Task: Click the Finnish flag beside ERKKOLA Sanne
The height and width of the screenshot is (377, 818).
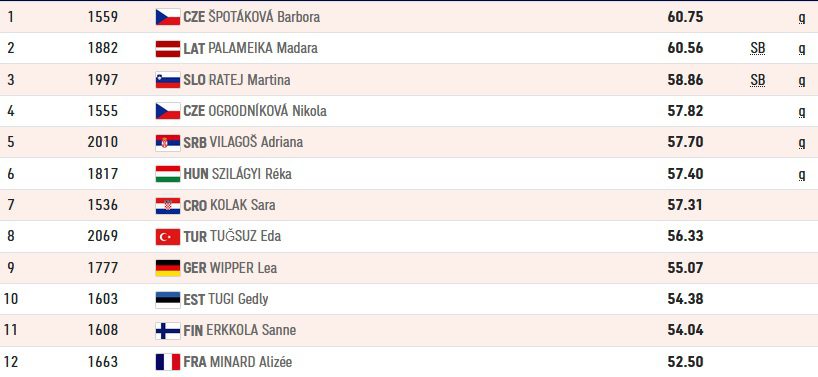Action: click(x=168, y=331)
